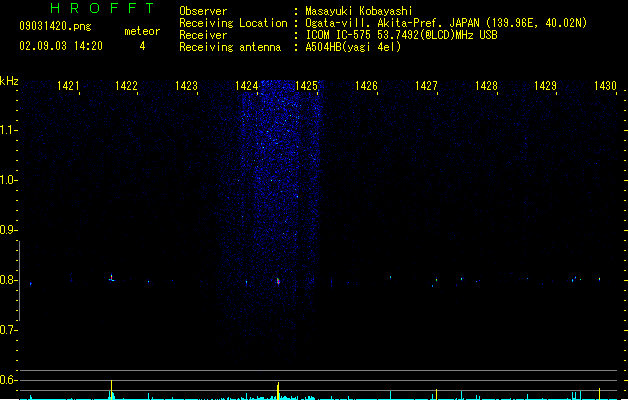Click the 1428 time axis label

tap(486, 86)
